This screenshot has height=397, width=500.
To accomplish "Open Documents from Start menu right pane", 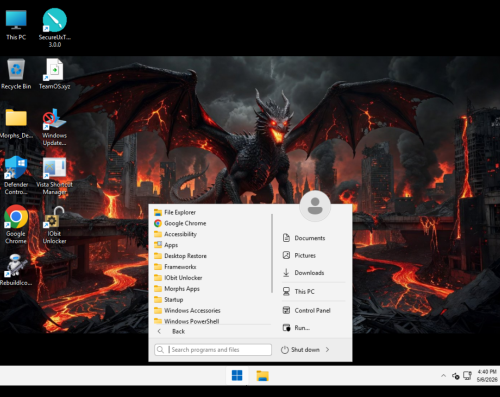I will point(313,238).
